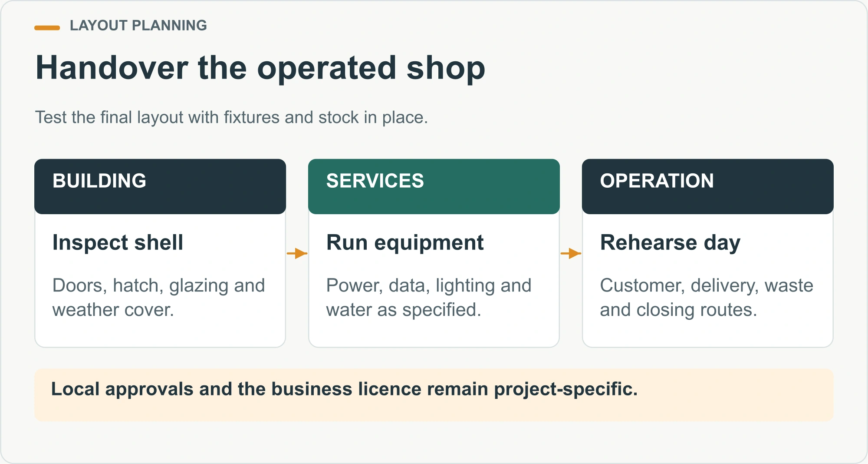868x464 pixels.
Task: Click 'Customer, delivery, waste and closing routes.'
Action: click(x=707, y=298)
